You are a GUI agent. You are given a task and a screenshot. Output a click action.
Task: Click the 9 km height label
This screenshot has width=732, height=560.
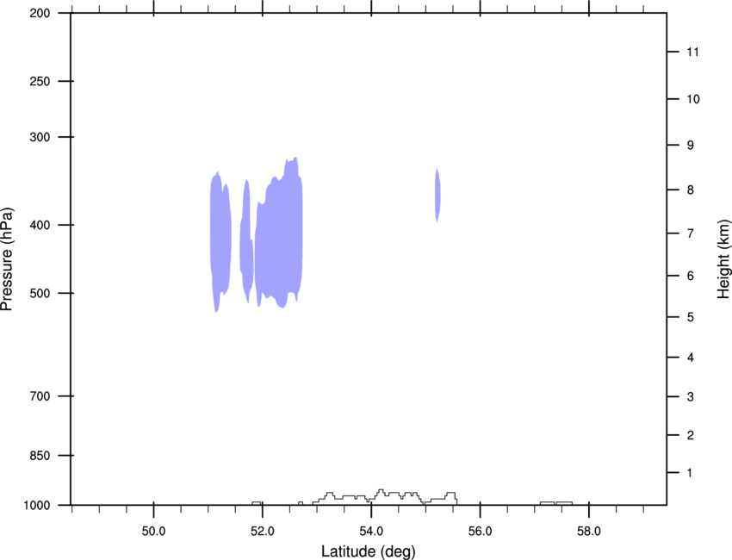691,146
